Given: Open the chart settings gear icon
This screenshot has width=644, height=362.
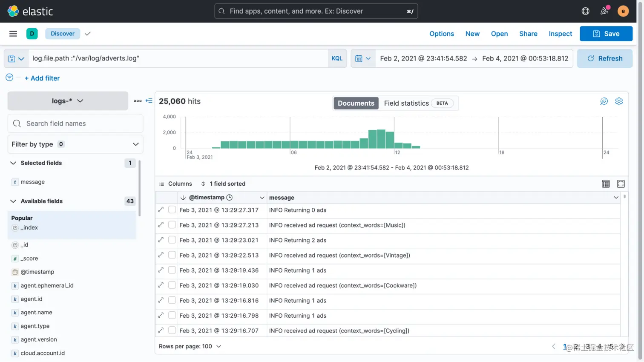Looking at the screenshot, I should (x=619, y=101).
